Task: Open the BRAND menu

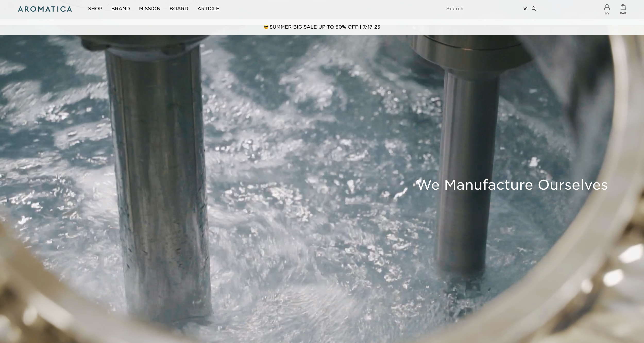Action: click(121, 9)
